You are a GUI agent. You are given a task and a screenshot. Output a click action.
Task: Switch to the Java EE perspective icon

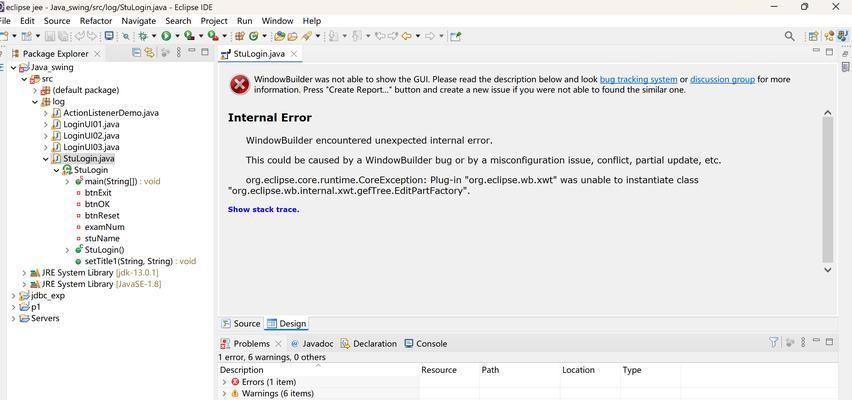(829, 36)
